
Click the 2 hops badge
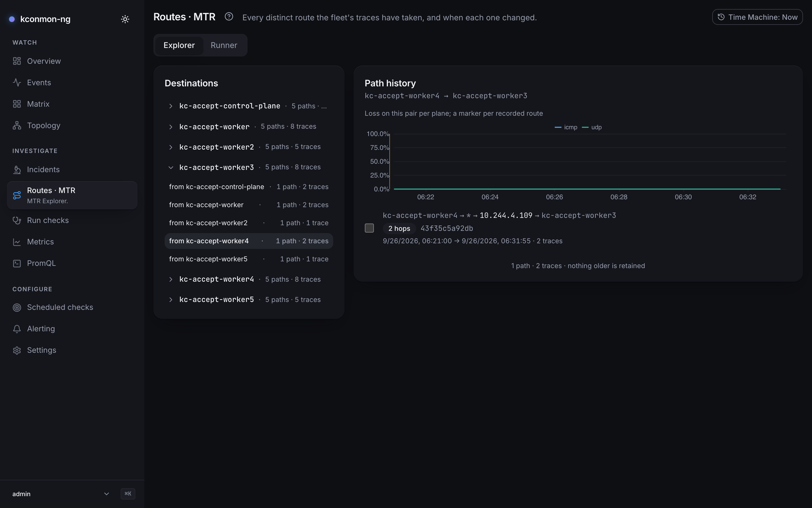(x=399, y=229)
